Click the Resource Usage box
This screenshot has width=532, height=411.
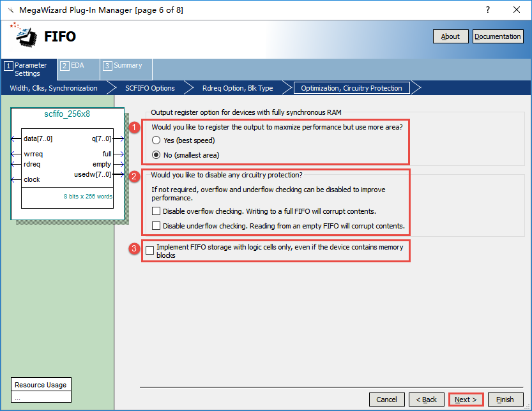coord(41,390)
